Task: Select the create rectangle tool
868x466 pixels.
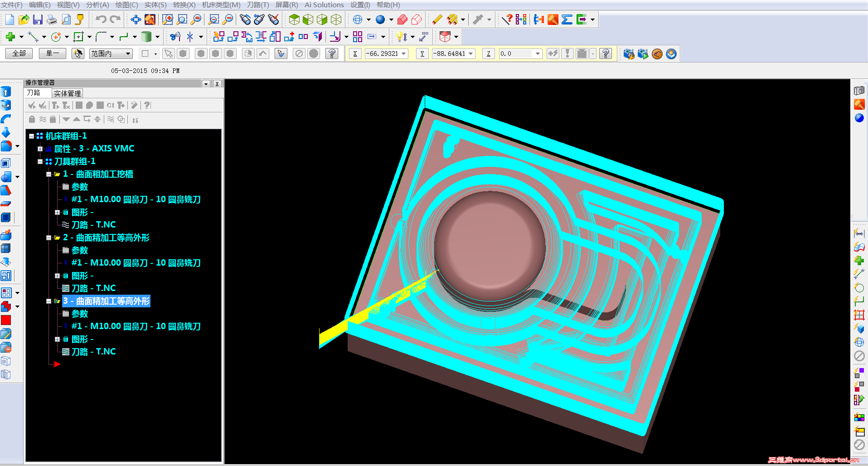Action: (x=78, y=37)
